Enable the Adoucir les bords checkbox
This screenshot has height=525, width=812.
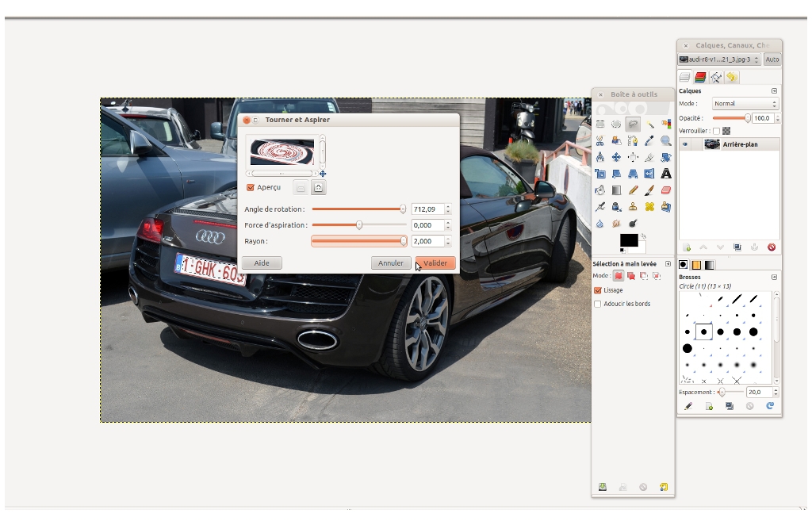tap(598, 304)
